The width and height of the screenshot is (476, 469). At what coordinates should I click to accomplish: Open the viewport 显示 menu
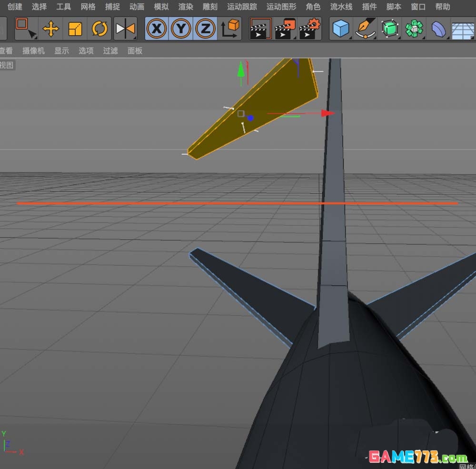pyautogui.click(x=61, y=51)
